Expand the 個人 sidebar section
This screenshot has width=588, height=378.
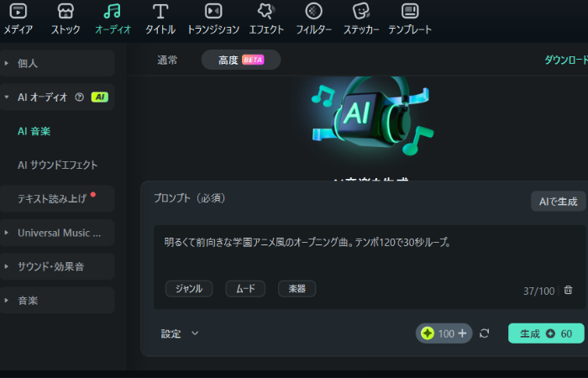[x=57, y=63]
